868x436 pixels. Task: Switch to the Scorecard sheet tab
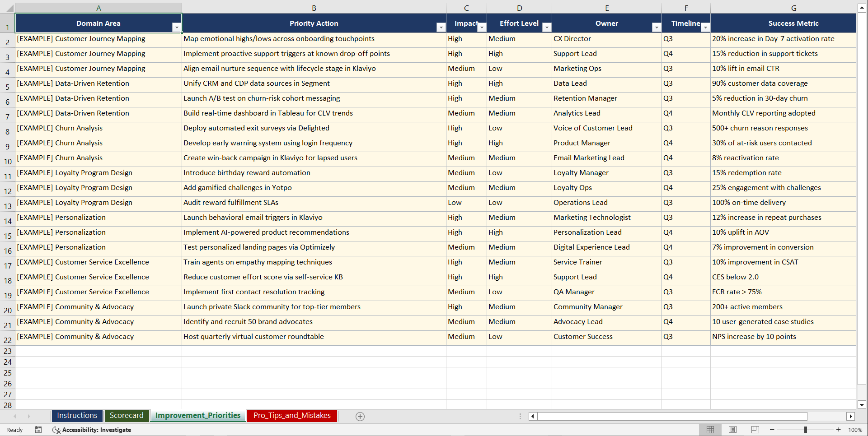[127, 416]
